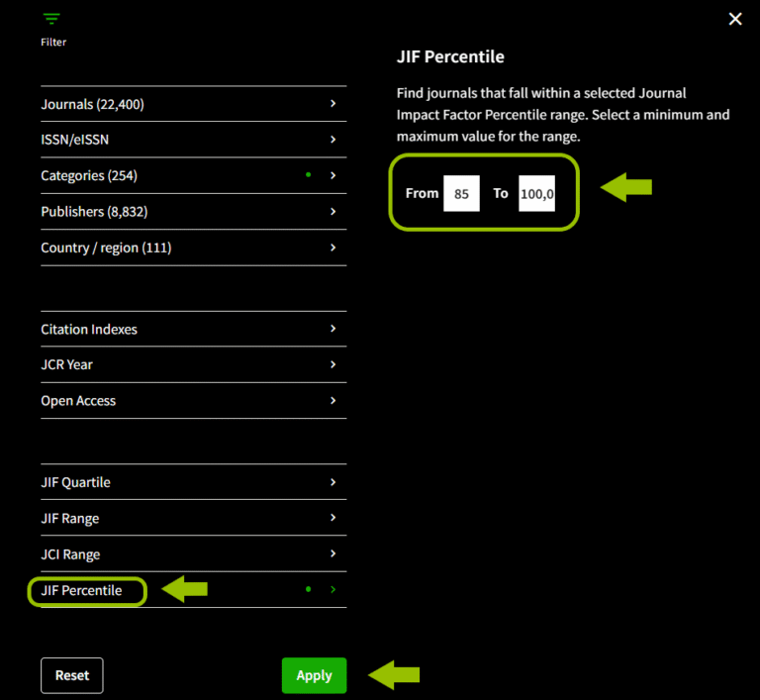760x700 pixels.
Task: Expand the Categories (254) chevron arrow
Action: (332, 175)
